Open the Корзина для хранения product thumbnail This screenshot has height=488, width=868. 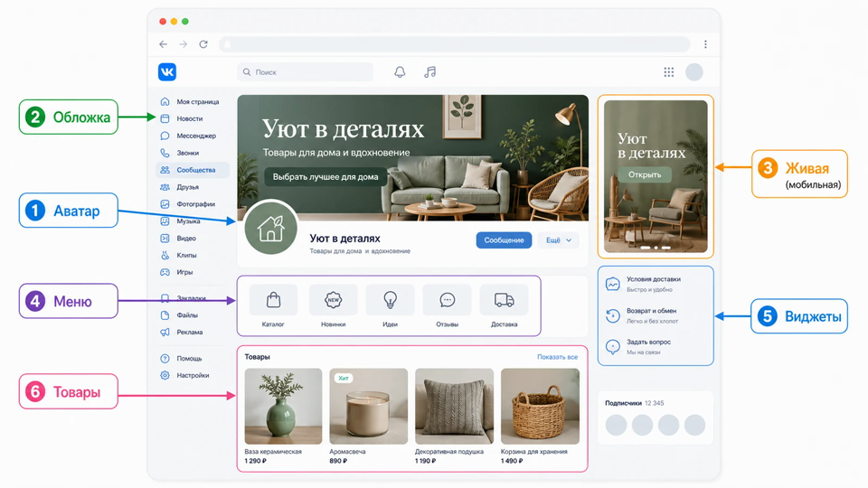point(540,406)
